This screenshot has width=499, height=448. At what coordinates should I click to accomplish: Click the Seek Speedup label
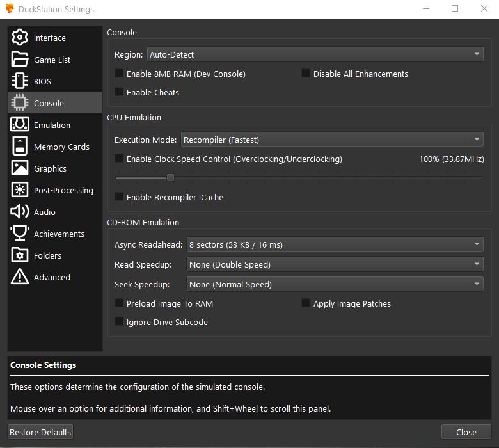[x=142, y=284]
